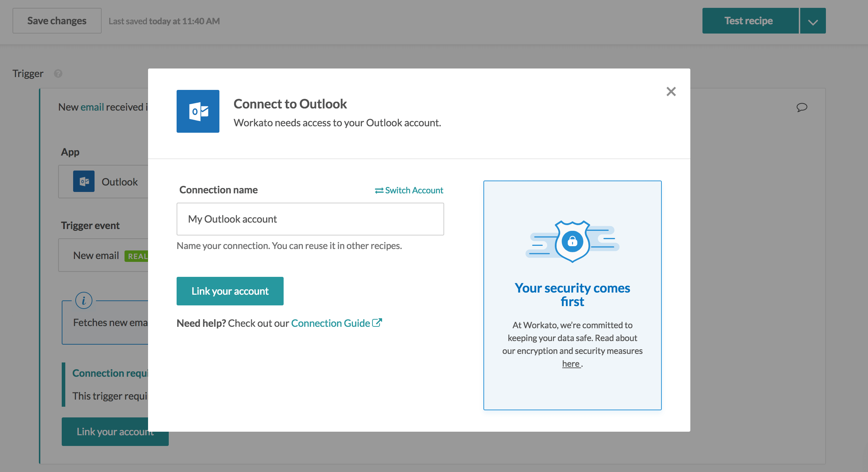The image size is (868, 472).
Task: Close the Connect to Outlook dialog
Action: 671,91
